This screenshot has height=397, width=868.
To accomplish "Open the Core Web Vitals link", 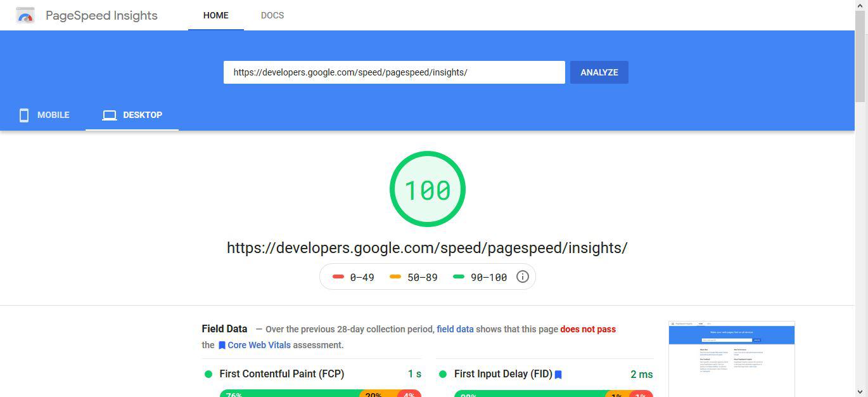I will click(259, 345).
